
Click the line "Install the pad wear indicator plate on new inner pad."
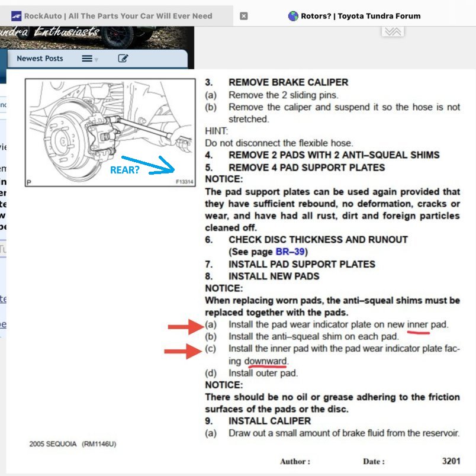pyautogui.click(x=339, y=324)
